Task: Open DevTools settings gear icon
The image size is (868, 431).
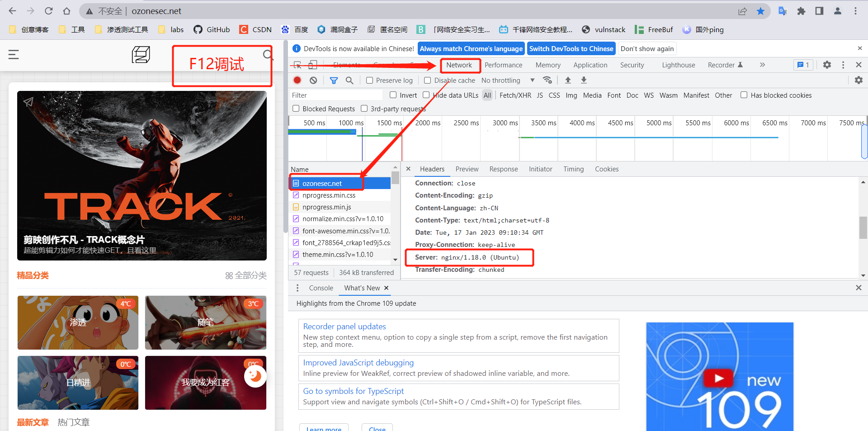Action: (827, 65)
